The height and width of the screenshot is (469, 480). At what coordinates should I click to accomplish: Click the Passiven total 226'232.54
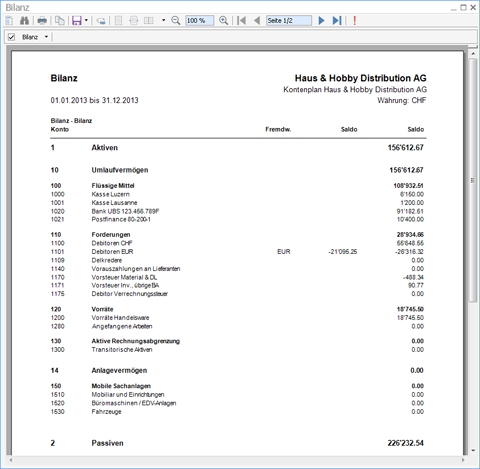tap(405, 443)
